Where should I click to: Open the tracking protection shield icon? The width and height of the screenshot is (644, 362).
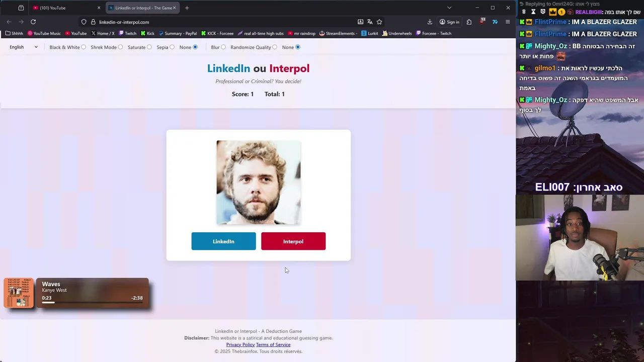pos(84,22)
